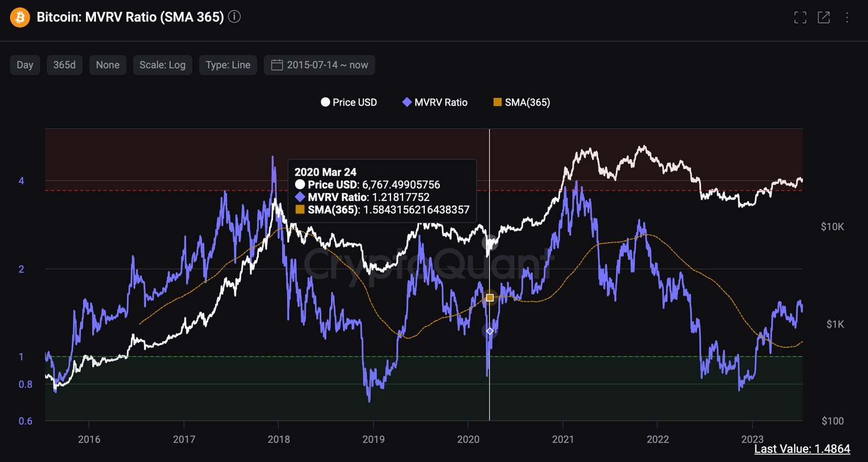Click the info icon next to chart title
The width and height of the screenshot is (868, 462).
(x=234, y=16)
